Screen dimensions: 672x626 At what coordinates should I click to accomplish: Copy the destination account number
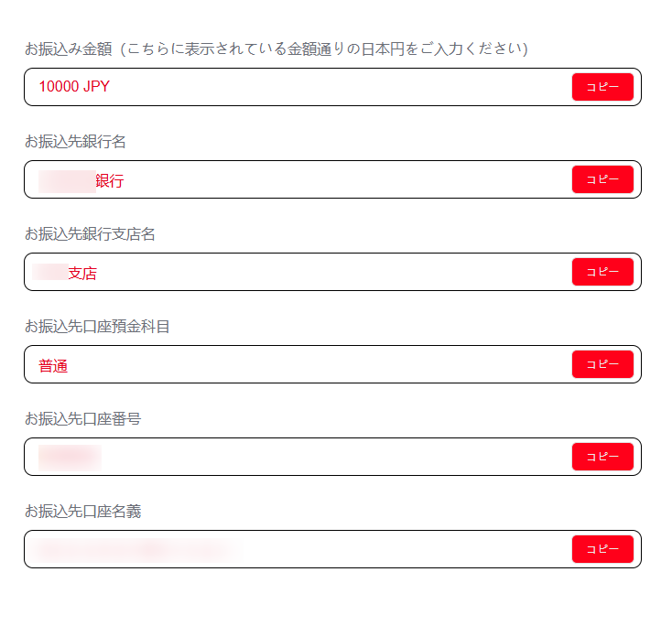(602, 457)
